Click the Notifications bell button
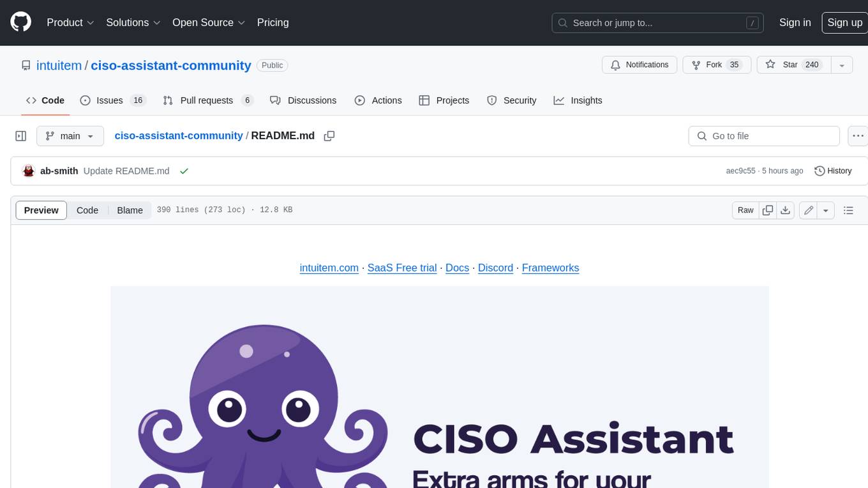The width and height of the screenshot is (868, 488). 640,65
